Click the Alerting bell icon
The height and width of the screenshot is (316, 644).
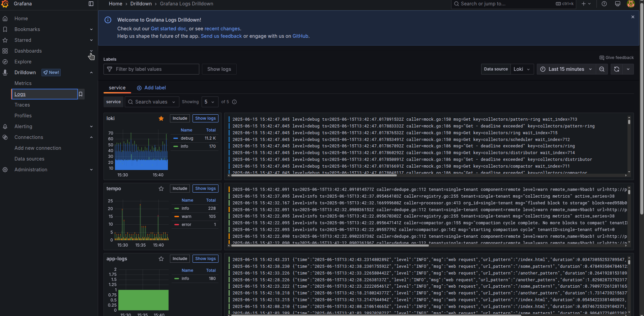click(5, 126)
